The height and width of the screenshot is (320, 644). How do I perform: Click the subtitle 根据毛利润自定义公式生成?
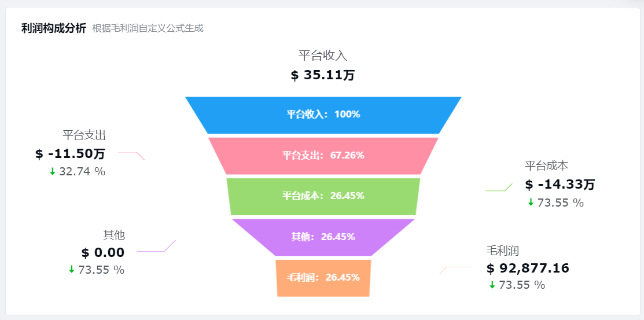pos(148,29)
